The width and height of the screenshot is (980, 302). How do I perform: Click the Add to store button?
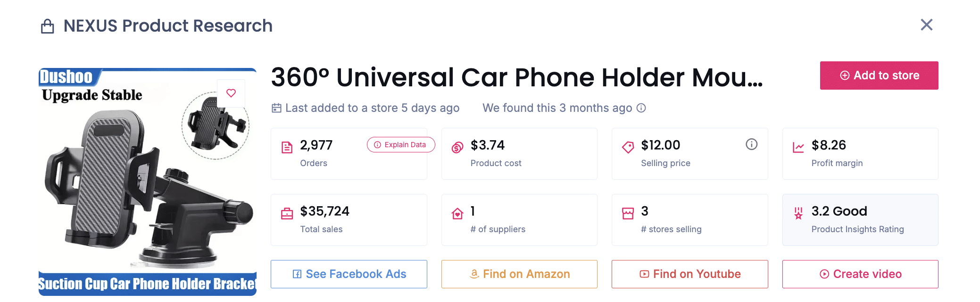click(x=879, y=75)
